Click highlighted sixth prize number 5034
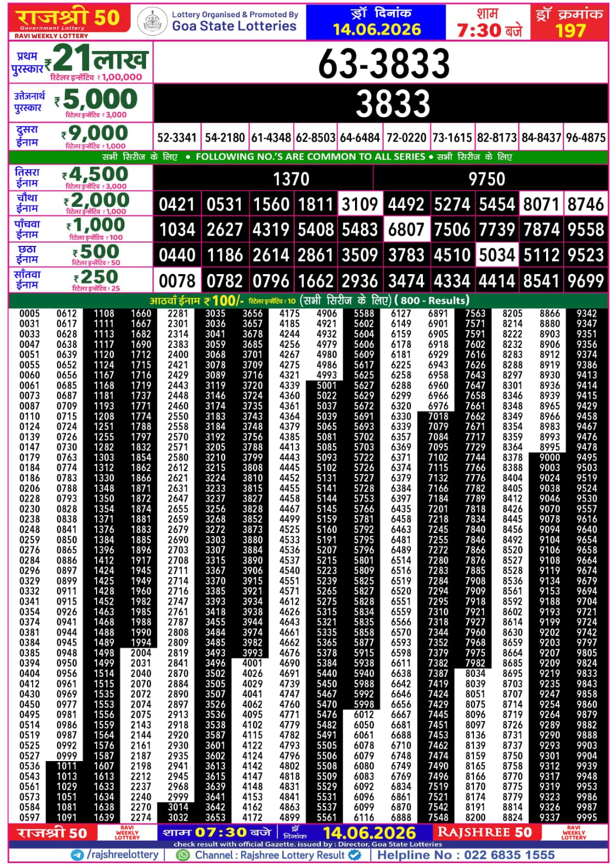 click(x=497, y=255)
